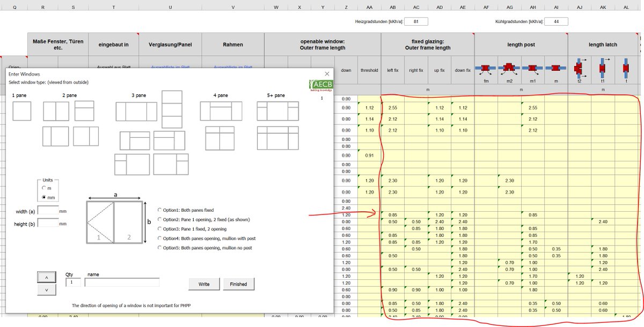Click the name text field

[x=122, y=282]
